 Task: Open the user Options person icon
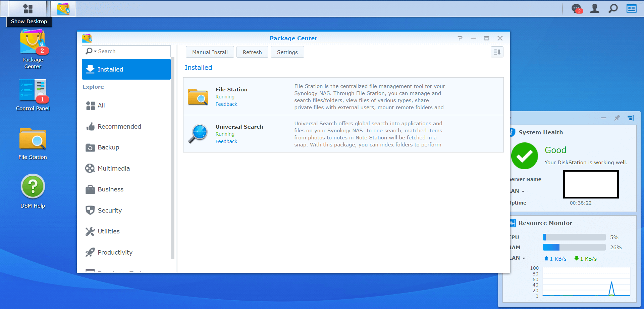pos(595,8)
